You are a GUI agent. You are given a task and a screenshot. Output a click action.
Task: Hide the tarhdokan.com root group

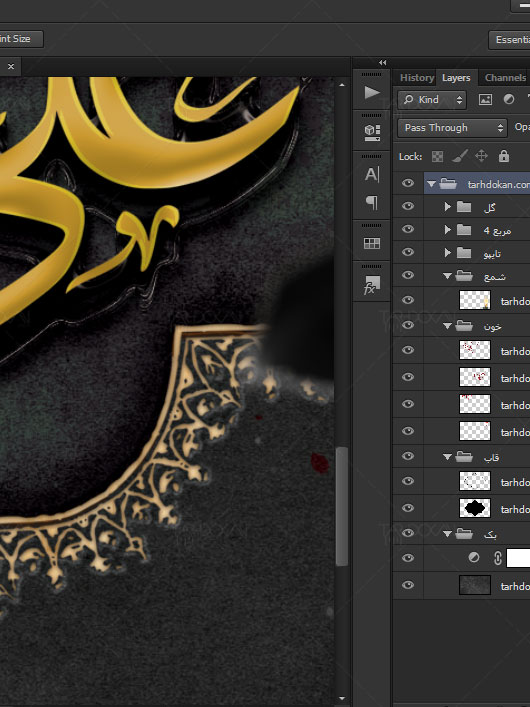[x=408, y=183]
